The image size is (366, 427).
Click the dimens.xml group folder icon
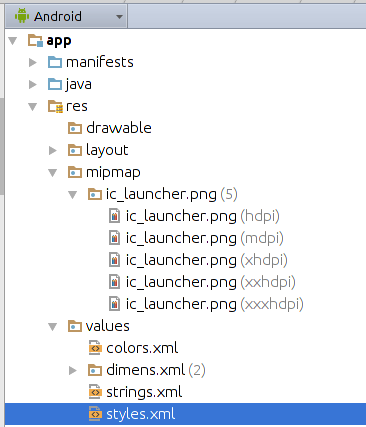click(95, 370)
